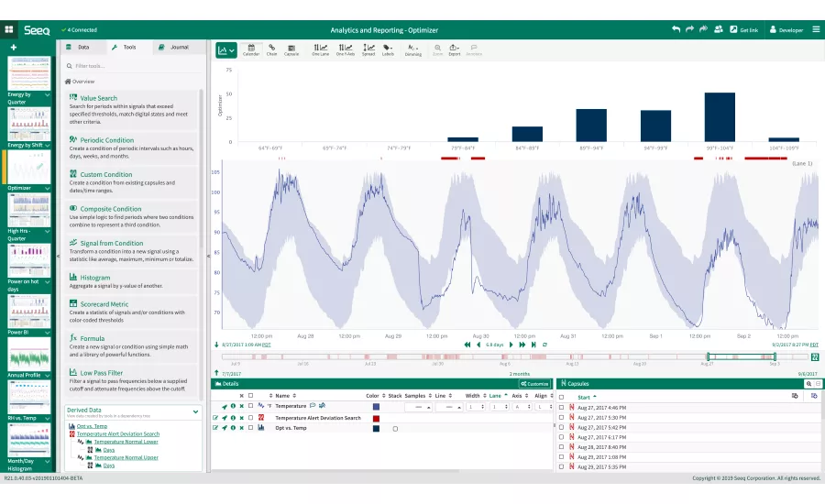Open the trend view selector dropdown
Viewport: 825px width, 504px height.
226,50
